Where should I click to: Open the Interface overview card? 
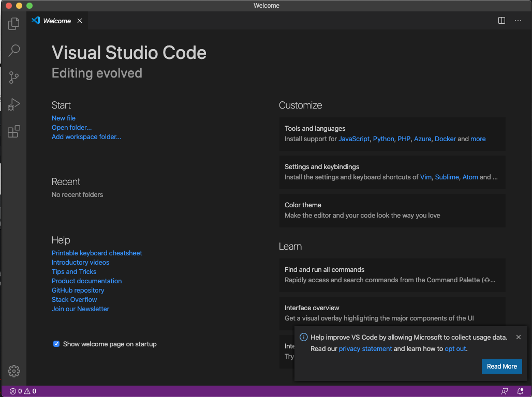click(392, 313)
